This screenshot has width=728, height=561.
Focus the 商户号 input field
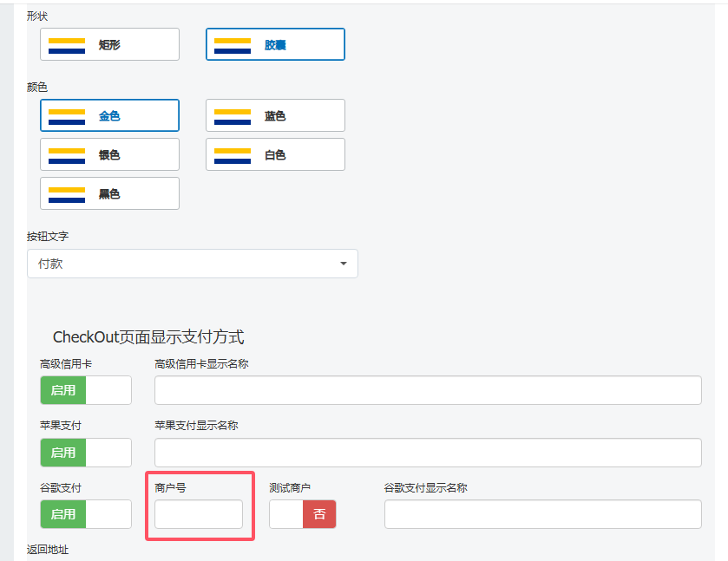(x=199, y=514)
